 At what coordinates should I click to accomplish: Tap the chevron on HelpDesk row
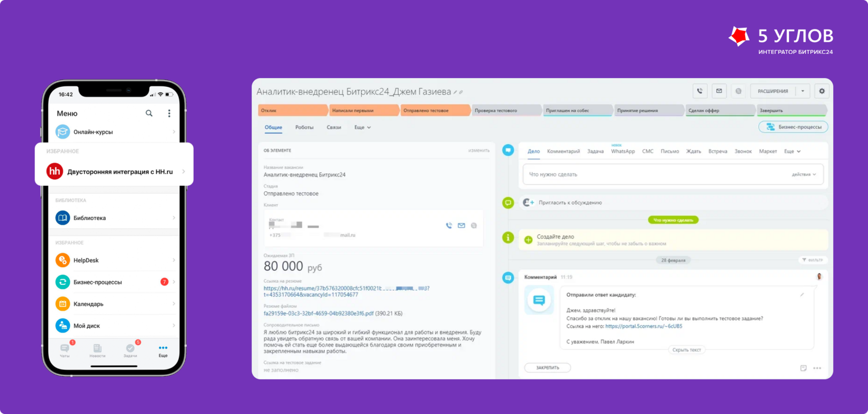coord(174,260)
